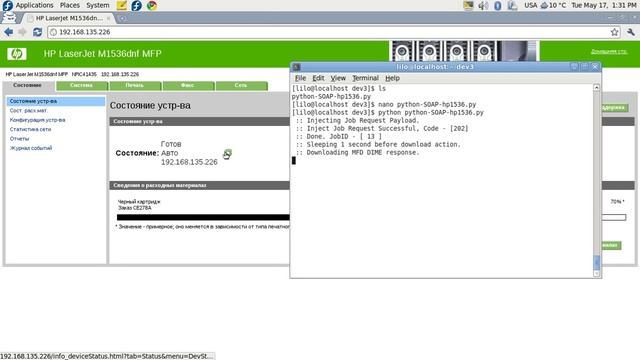Click the terminal scrollbar thumb
Viewport: 640px width, 360px height.
[596, 262]
